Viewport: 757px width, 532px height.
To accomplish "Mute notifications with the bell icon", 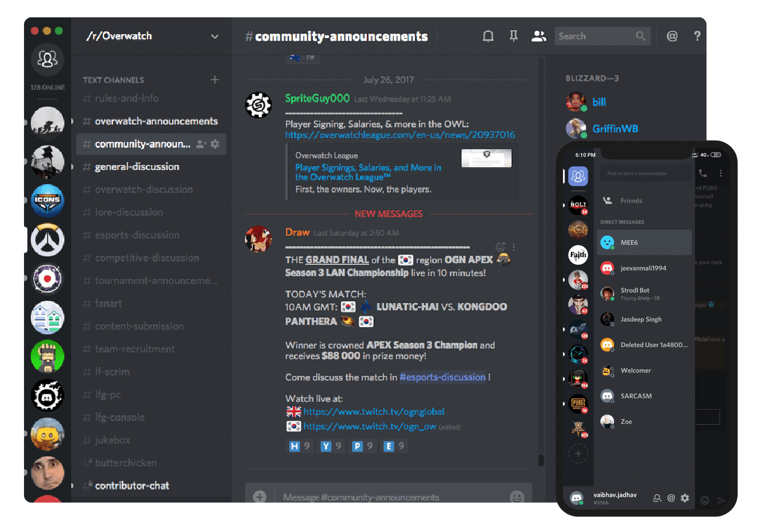I will [488, 36].
